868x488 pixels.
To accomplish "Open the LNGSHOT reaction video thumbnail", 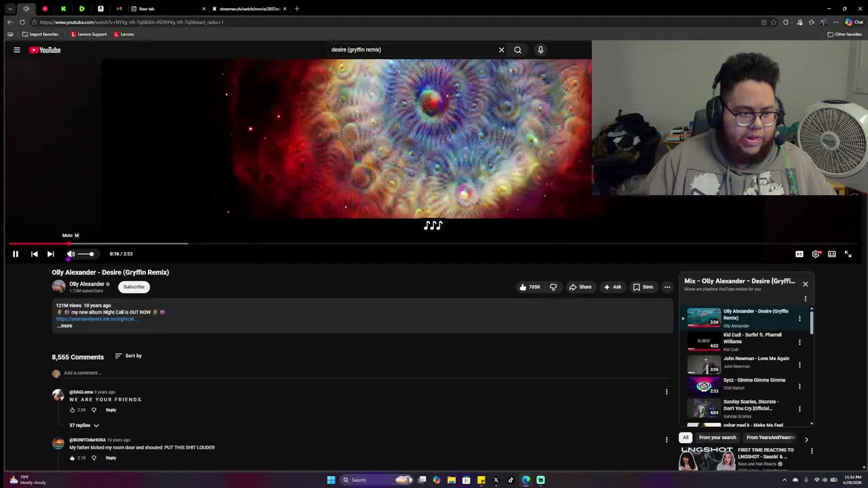I will (x=707, y=459).
